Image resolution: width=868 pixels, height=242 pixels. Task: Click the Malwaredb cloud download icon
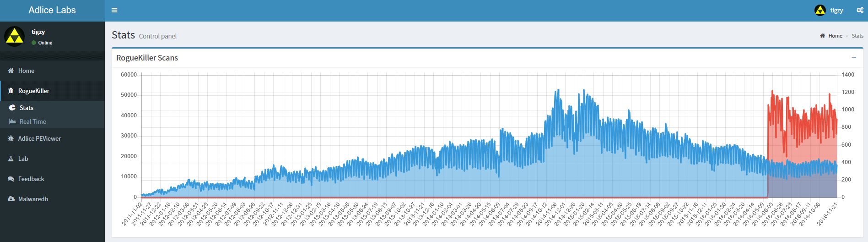[11, 199]
